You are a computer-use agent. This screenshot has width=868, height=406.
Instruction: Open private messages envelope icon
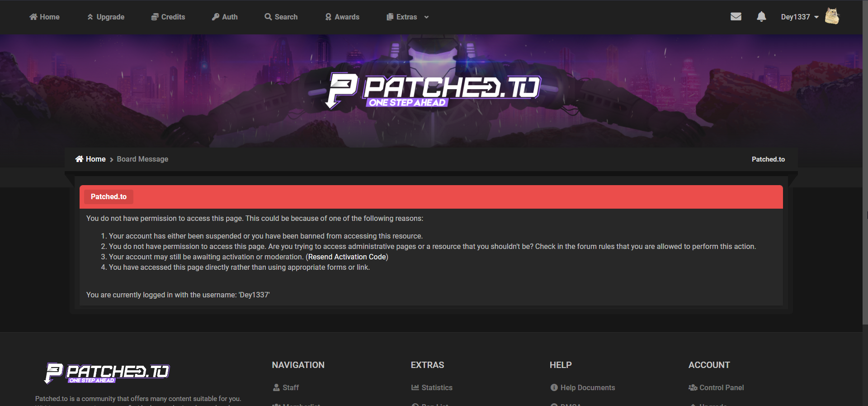tap(736, 17)
